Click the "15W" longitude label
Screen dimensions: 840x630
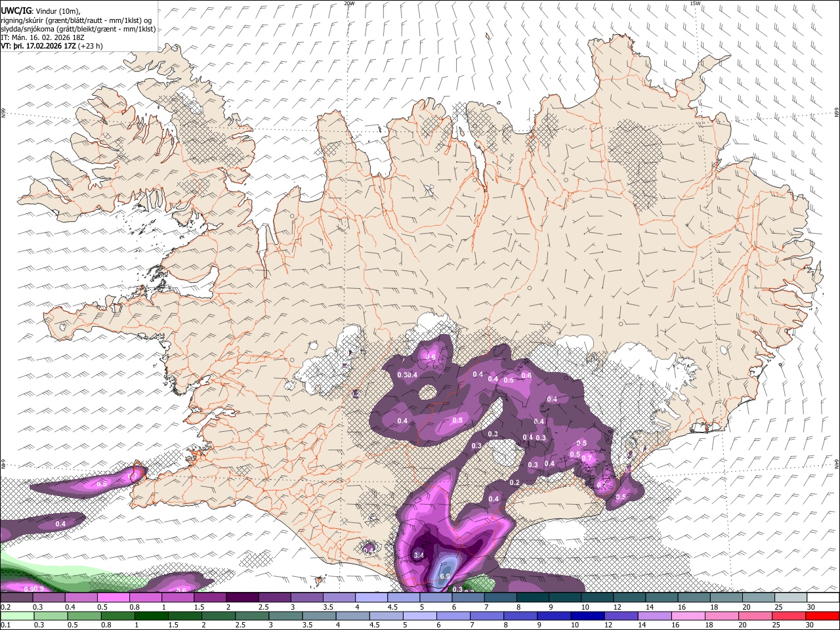[695, 3]
